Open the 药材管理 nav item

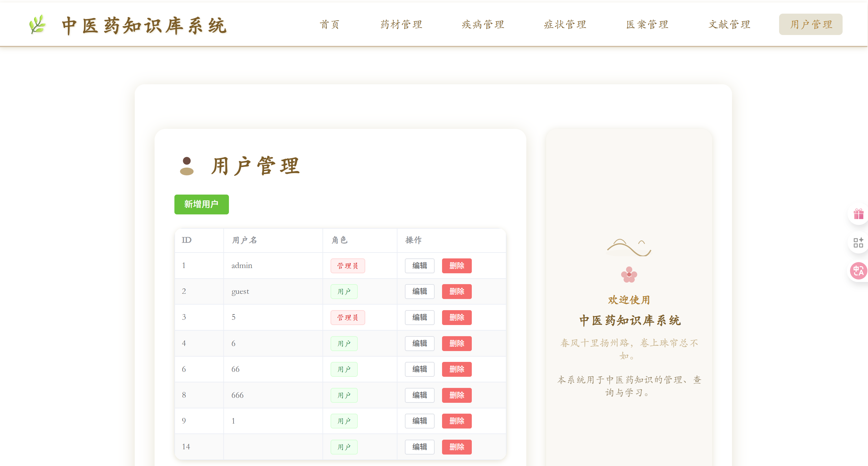point(401,24)
